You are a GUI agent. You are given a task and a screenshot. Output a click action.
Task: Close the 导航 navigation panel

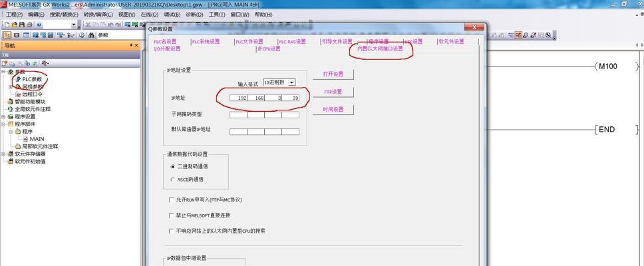pyautogui.click(x=137, y=45)
